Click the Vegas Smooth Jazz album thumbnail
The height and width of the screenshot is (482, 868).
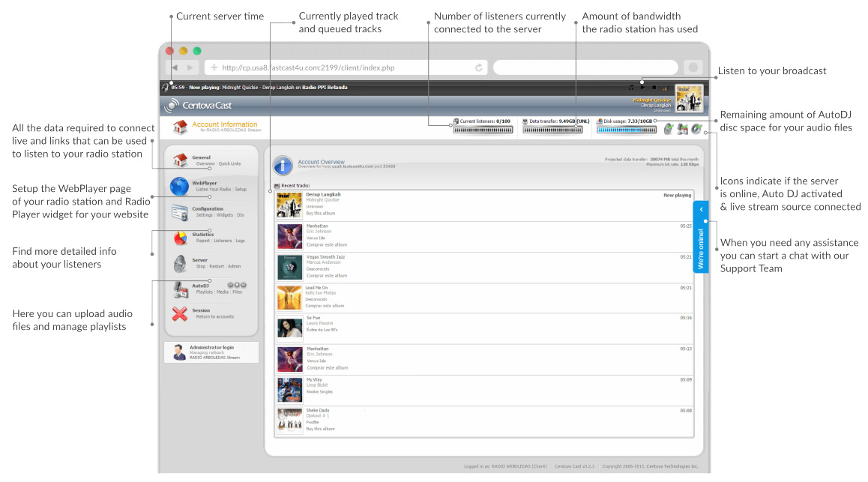[x=289, y=268]
